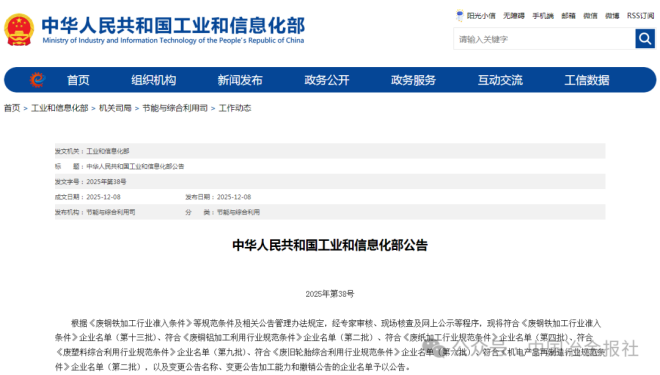The height and width of the screenshot is (375, 660).
Task: Click the 无障碍 accessibility link
Action: (x=514, y=16)
